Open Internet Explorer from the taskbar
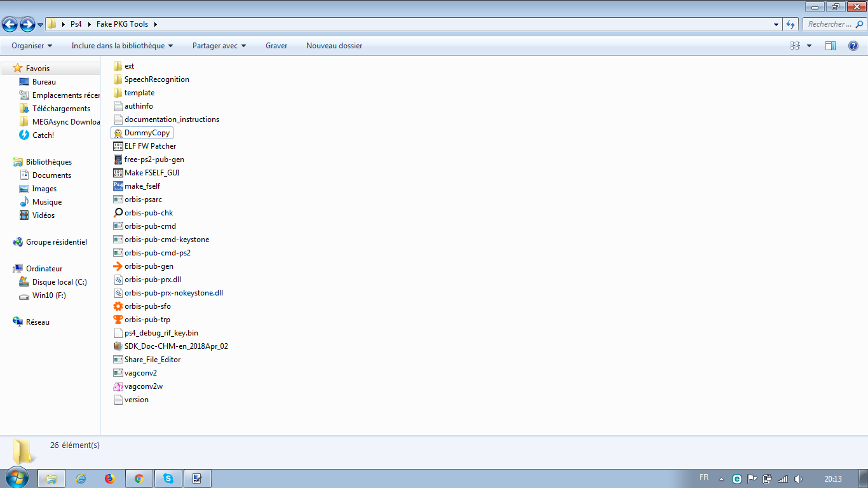Viewport: 868px width, 488px height. tap(81, 478)
